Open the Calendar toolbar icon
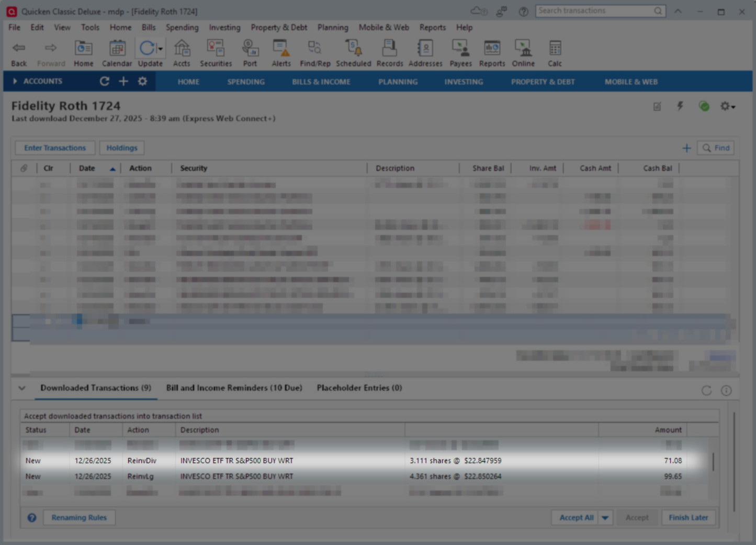Image resolution: width=756 pixels, height=545 pixels. [x=117, y=53]
